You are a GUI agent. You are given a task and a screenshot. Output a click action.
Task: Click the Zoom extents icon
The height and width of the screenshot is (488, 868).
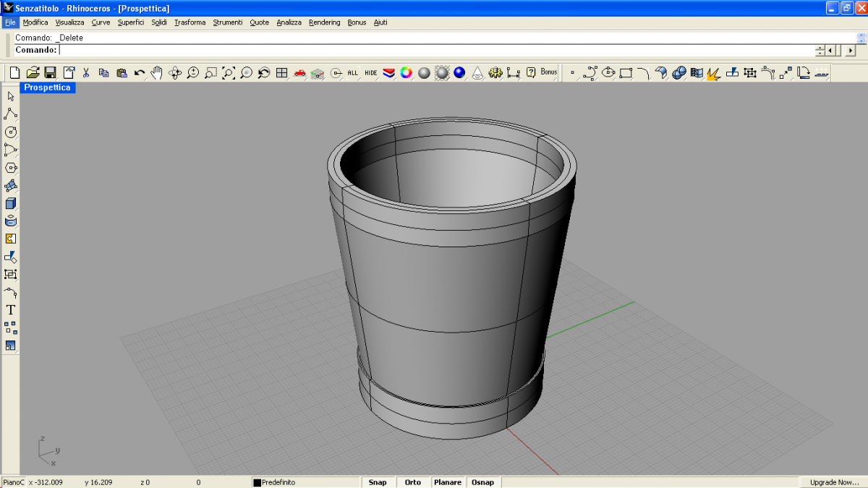point(229,72)
